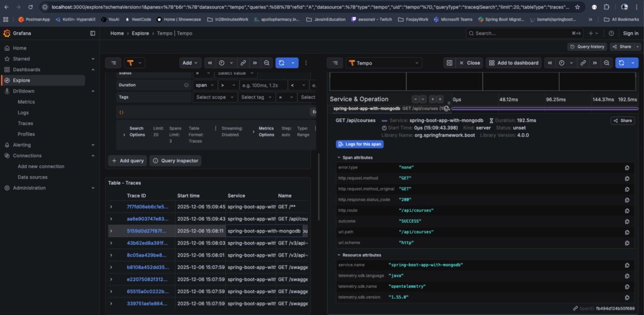Open the content outline in left pane
The image size is (644, 315).
coord(112,63)
